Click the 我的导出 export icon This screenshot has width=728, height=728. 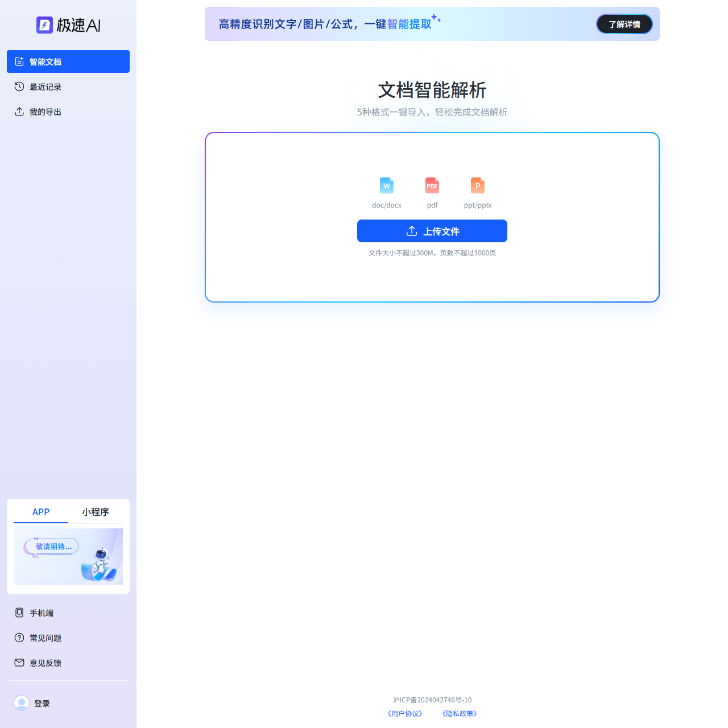(19, 111)
